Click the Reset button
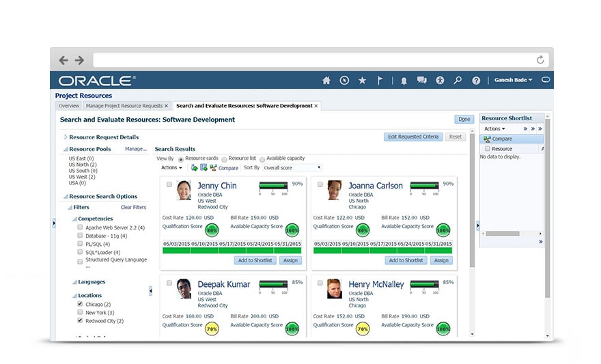 pos(456,137)
